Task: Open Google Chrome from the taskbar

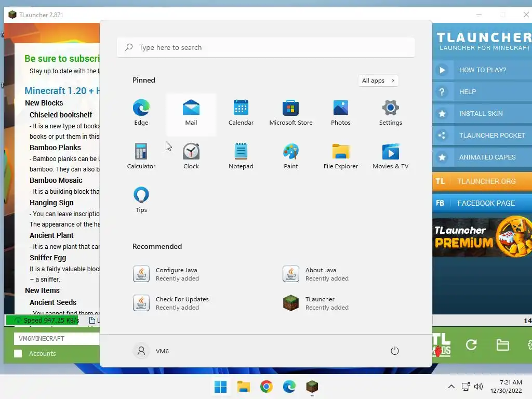Action: pyautogui.click(x=267, y=387)
